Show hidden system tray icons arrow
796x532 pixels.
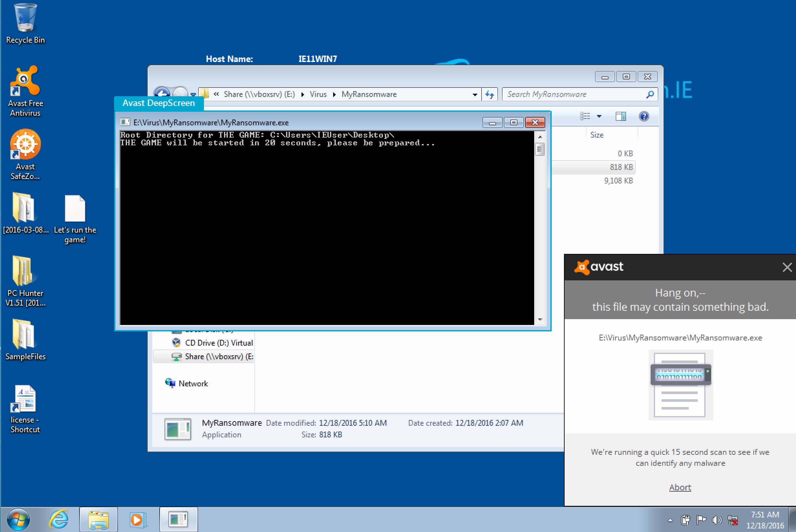(x=670, y=520)
